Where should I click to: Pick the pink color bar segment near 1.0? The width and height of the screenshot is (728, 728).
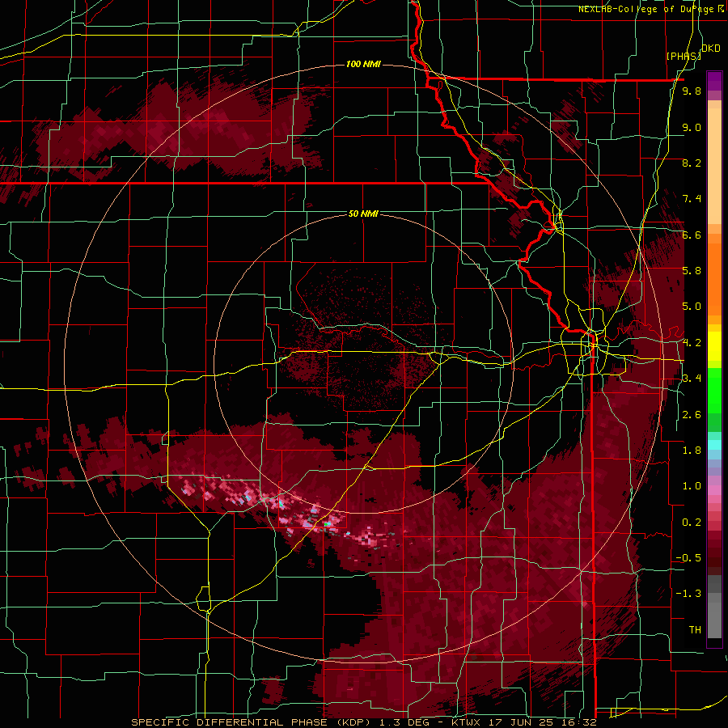coord(714,490)
